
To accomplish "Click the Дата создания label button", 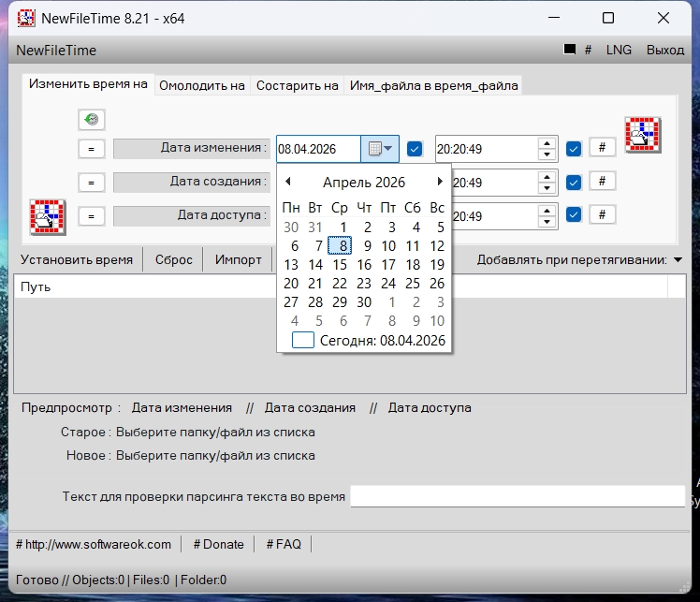I will pyautogui.click(x=192, y=183).
